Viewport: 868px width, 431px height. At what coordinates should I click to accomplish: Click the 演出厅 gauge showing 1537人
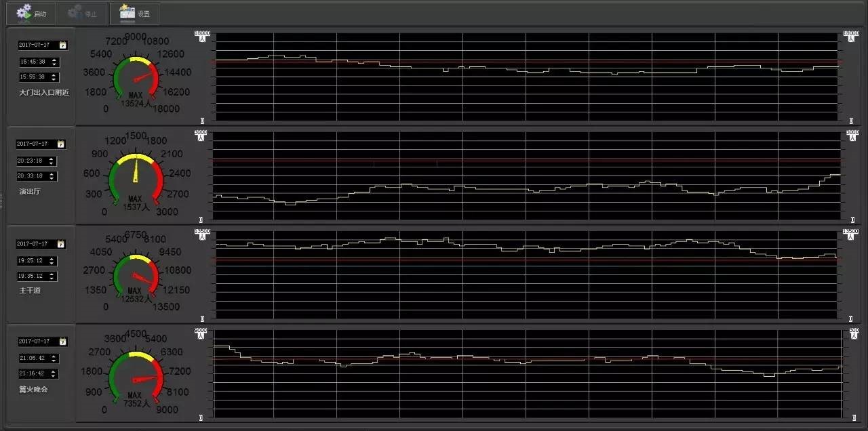click(136, 178)
